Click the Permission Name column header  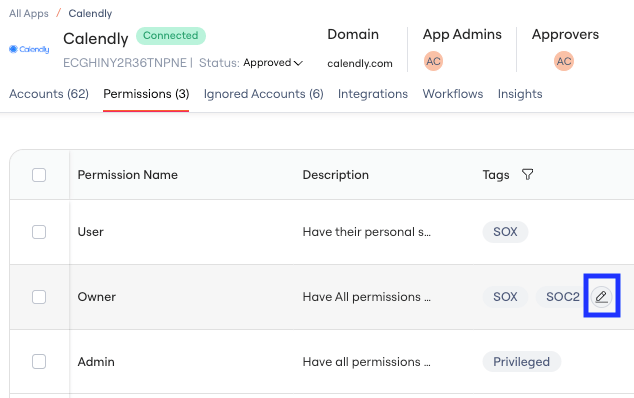tap(127, 175)
